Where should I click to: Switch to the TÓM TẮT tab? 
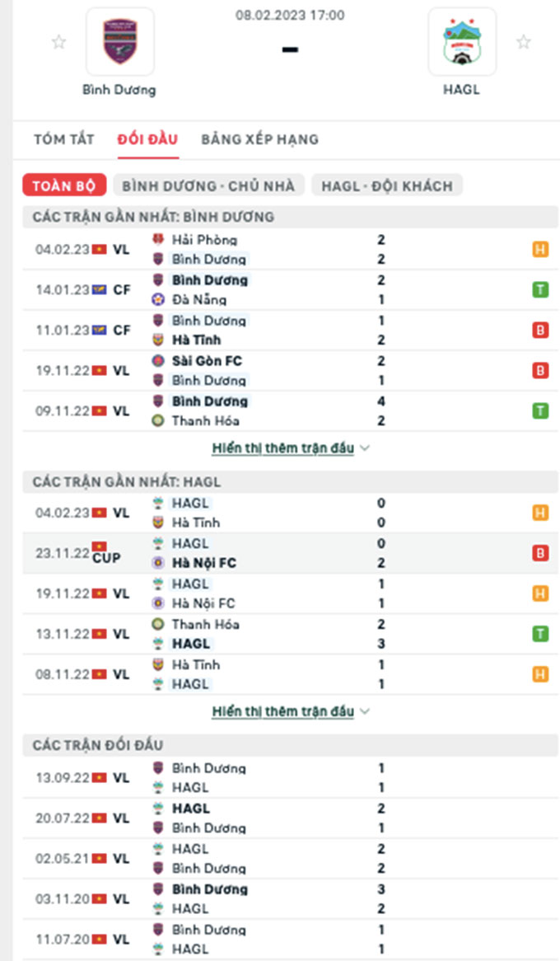pyautogui.click(x=64, y=139)
